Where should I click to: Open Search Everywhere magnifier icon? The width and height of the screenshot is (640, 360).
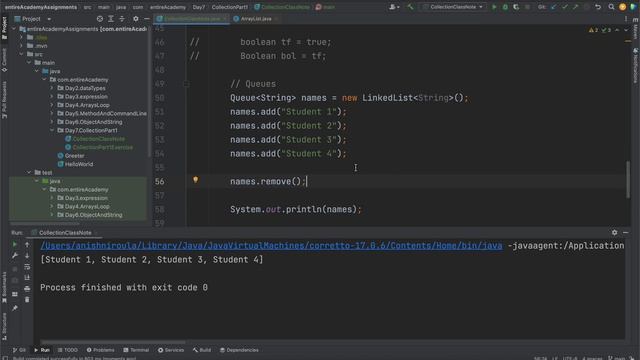point(611,7)
